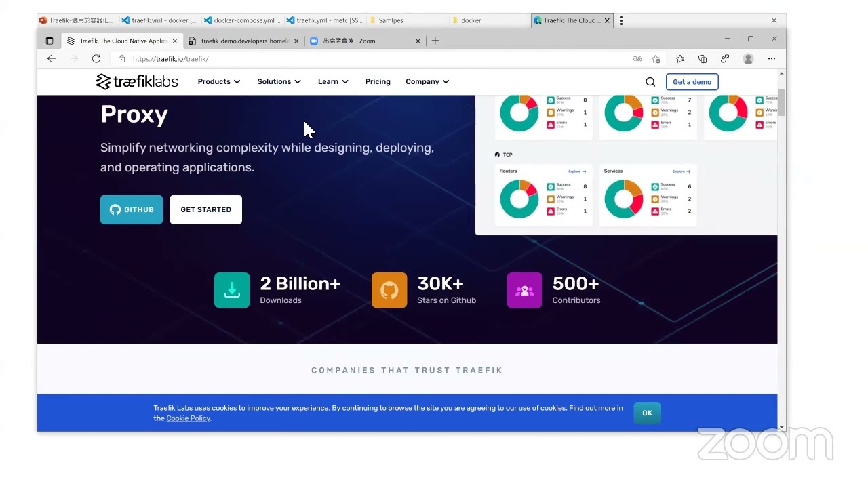The image size is (868, 488).
Task: Open the Pricing page
Action: click(x=378, y=82)
